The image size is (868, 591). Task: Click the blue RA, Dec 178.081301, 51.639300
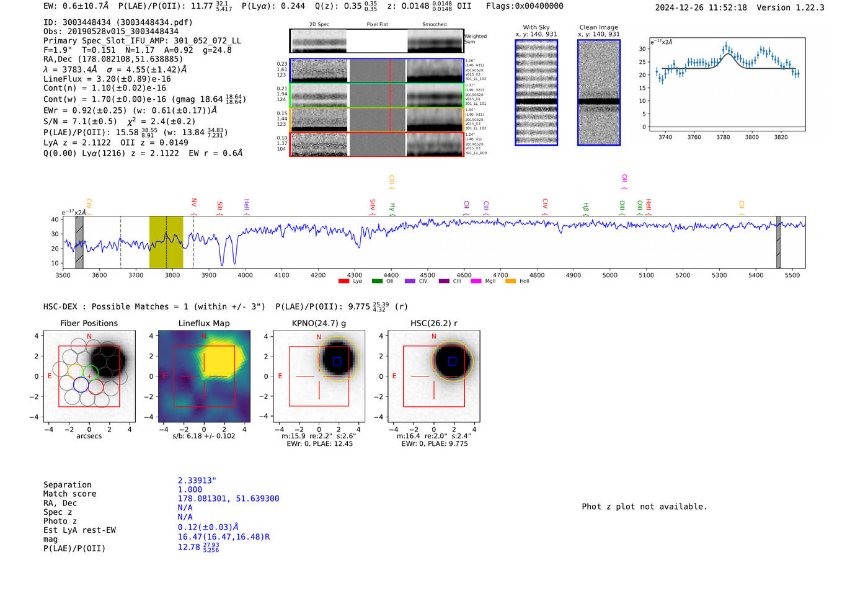pyautogui.click(x=228, y=499)
